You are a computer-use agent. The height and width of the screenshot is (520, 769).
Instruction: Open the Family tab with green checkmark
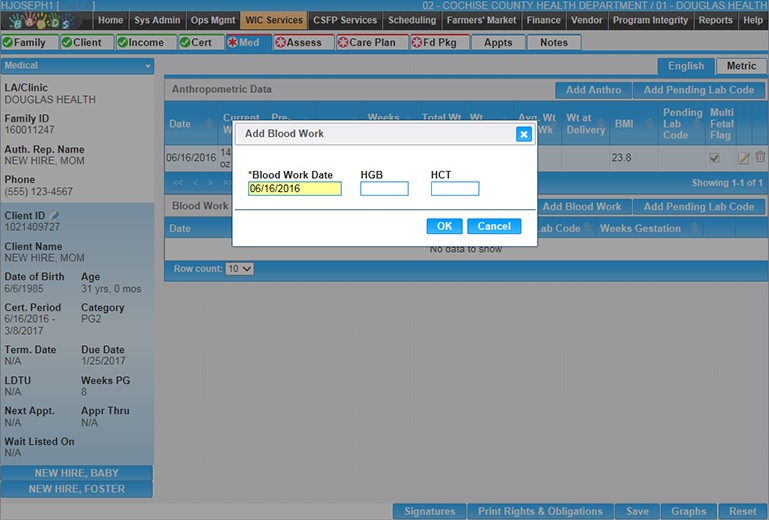pos(28,42)
